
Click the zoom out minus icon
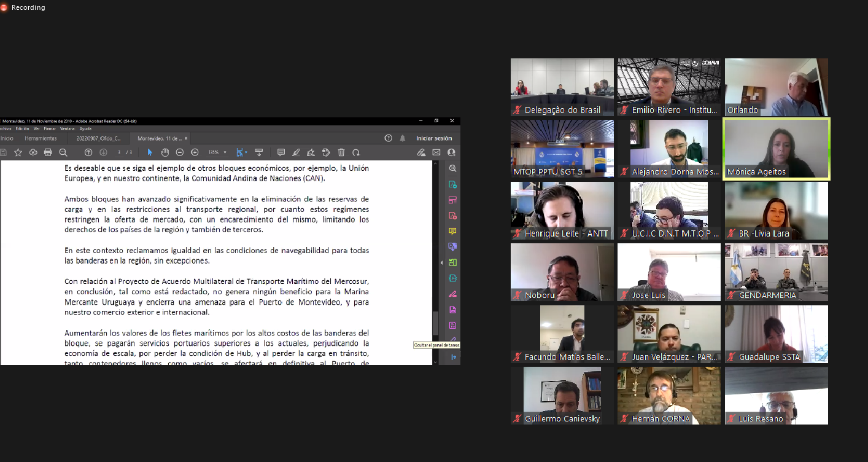click(180, 152)
